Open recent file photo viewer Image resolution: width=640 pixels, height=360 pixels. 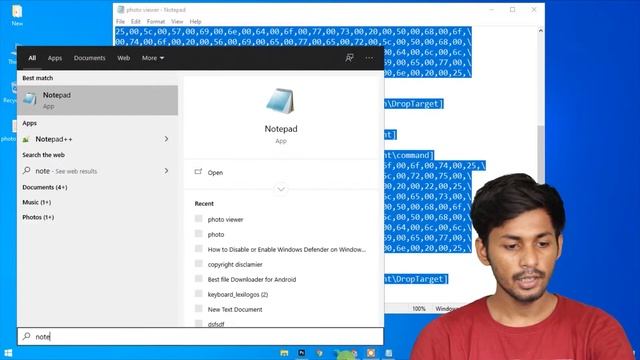coord(225,219)
